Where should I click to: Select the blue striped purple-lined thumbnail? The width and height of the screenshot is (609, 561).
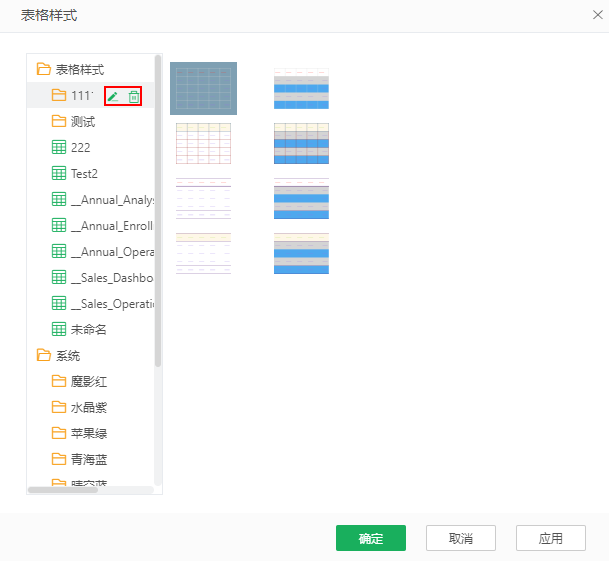click(301, 199)
